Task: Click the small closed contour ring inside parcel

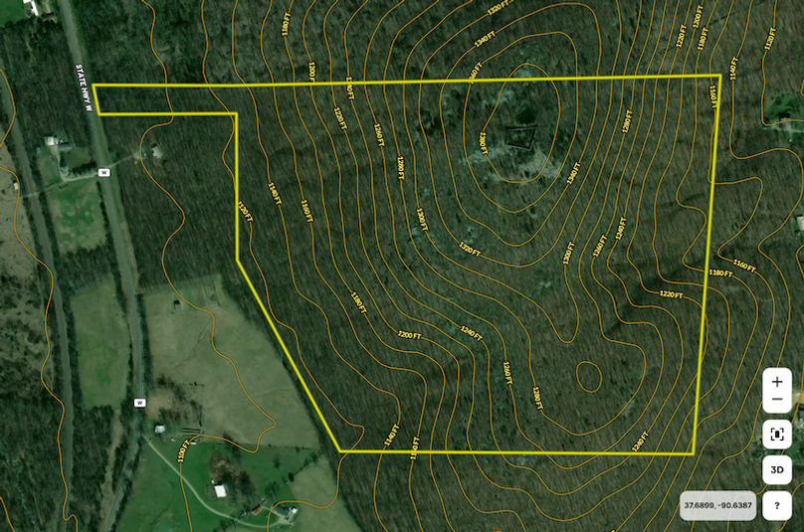Action: pyautogui.click(x=588, y=376)
